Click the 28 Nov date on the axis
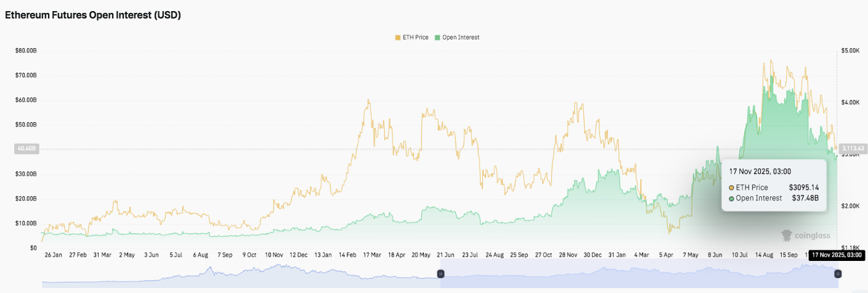The width and height of the screenshot is (868, 293). tap(567, 255)
